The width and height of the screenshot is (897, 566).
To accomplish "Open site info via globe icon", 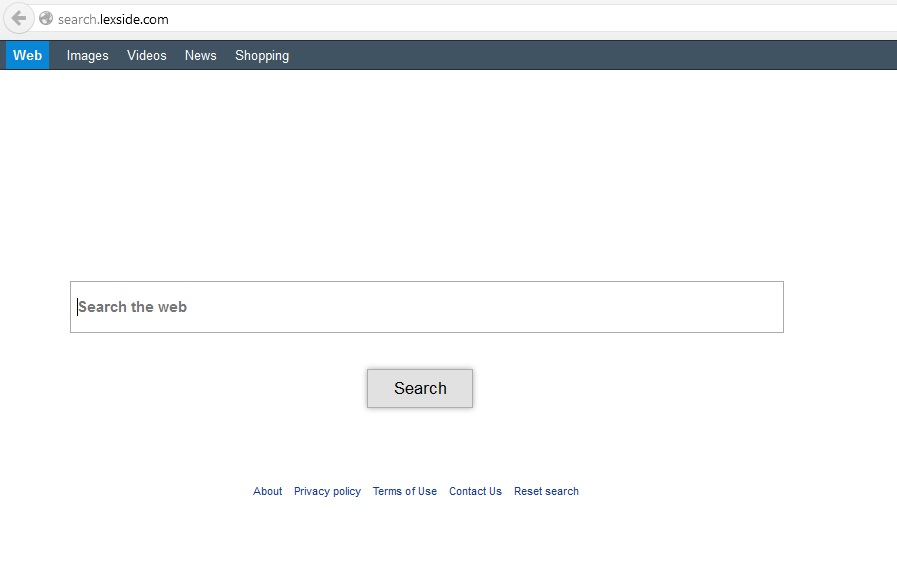I will pyautogui.click(x=46, y=19).
